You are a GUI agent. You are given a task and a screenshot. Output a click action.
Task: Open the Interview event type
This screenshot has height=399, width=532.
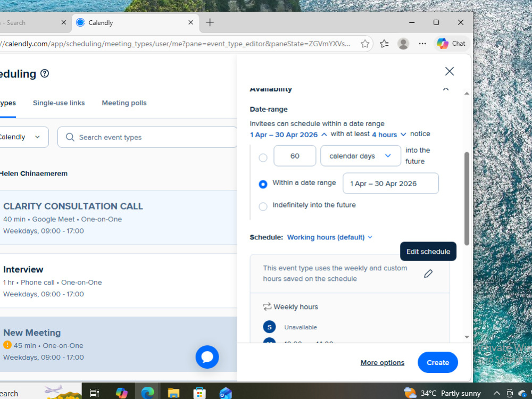coord(119,280)
